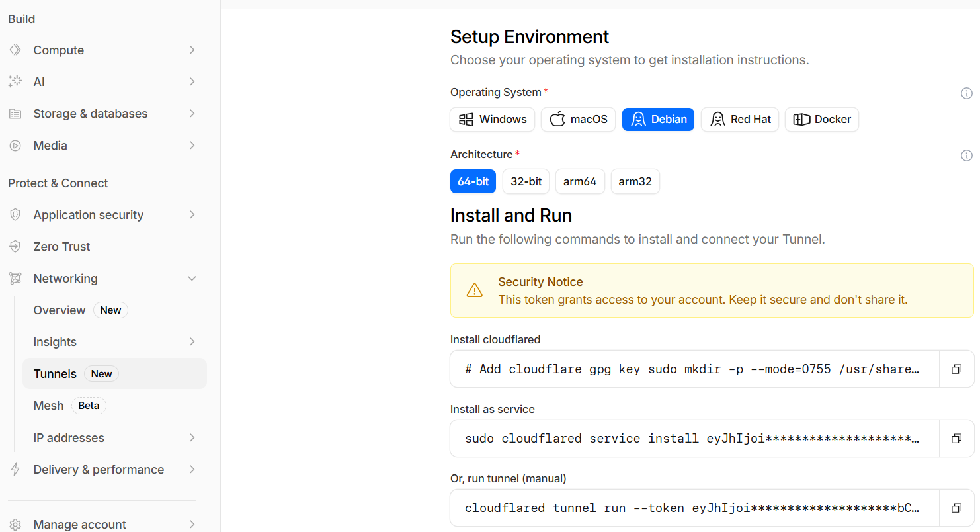Select Red Hat operating system
Image resolution: width=980 pixels, height=532 pixels.
(x=740, y=120)
